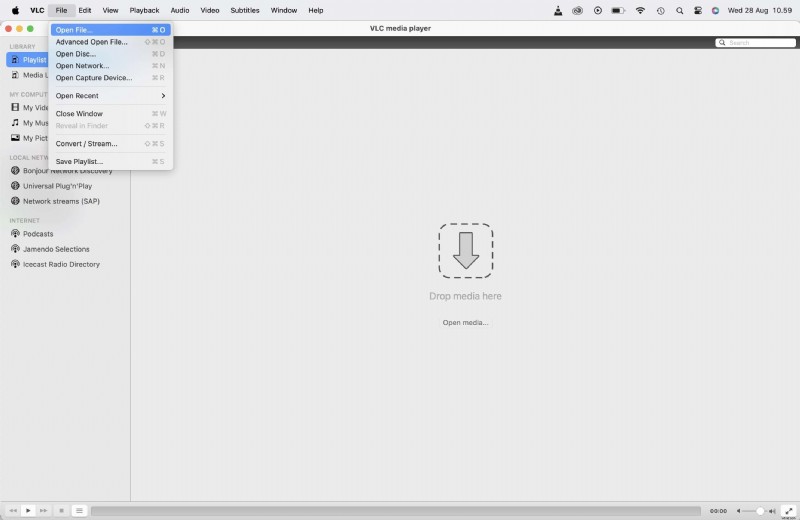Viewport: 800px width, 520px height.
Task: Click the Play button in playback controls
Action: pyautogui.click(x=28, y=510)
